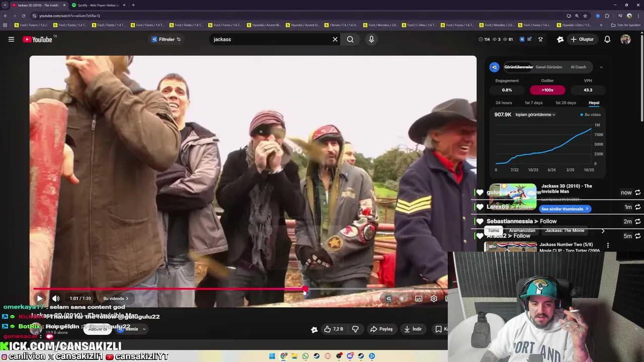Image resolution: width=644 pixels, height=362 pixels.
Task: Open File Explorer from the taskbar
Action: tap(294, 356)
